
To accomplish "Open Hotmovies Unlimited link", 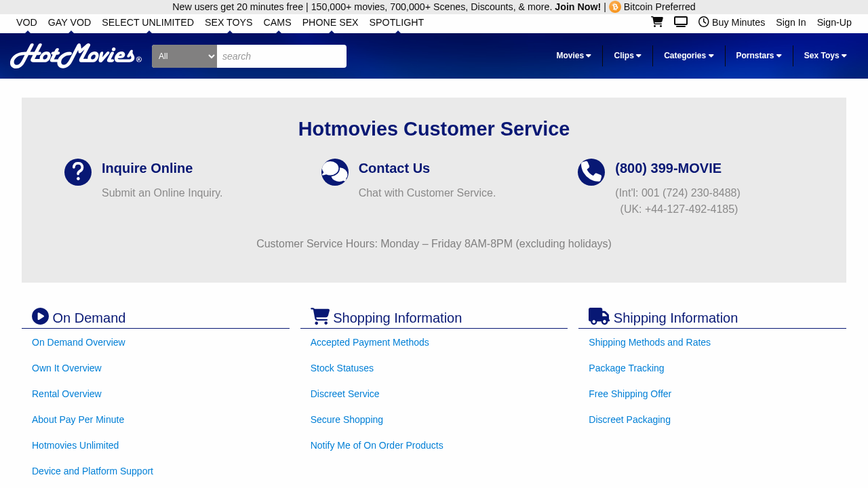I will 75,445.
